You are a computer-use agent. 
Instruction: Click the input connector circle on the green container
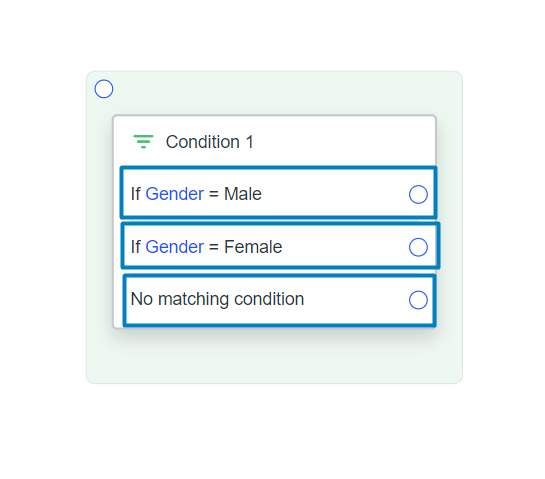104,89
